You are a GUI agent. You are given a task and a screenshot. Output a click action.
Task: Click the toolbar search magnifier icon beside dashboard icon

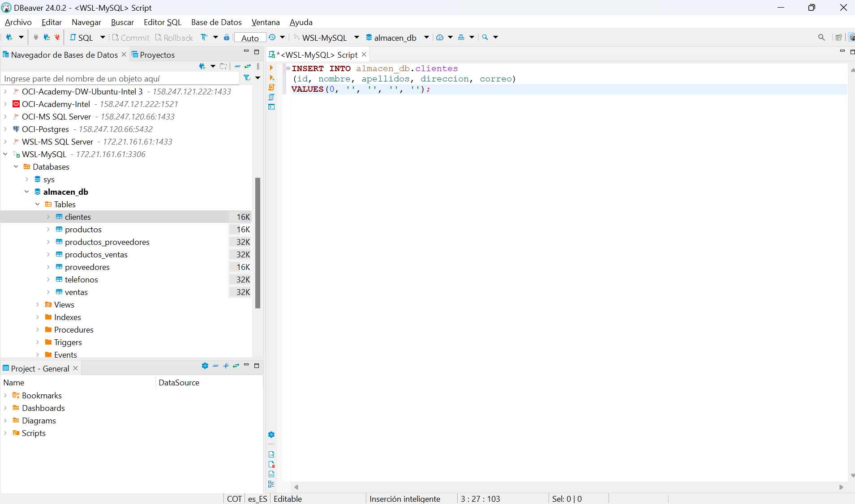point(485,38)
